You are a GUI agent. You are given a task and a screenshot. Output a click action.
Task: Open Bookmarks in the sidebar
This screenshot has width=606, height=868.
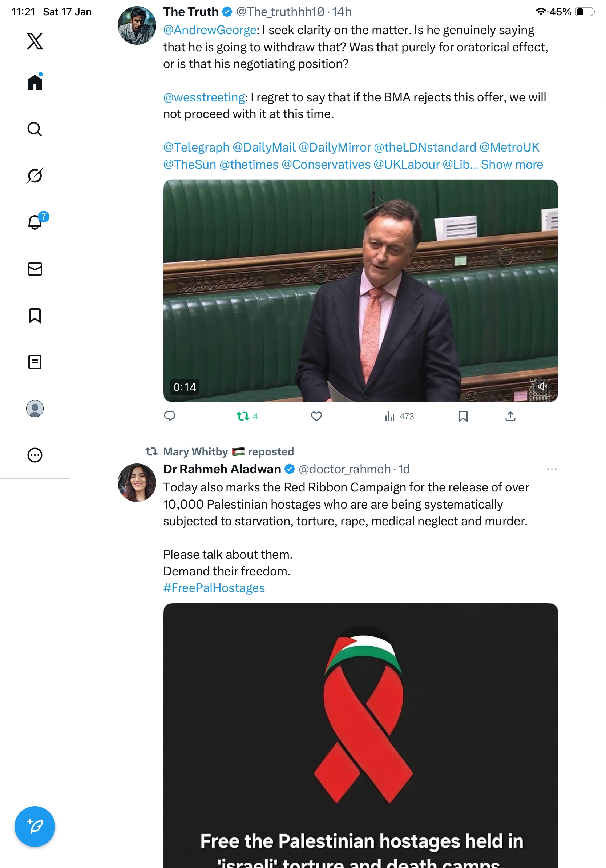[x=35, y=315]
